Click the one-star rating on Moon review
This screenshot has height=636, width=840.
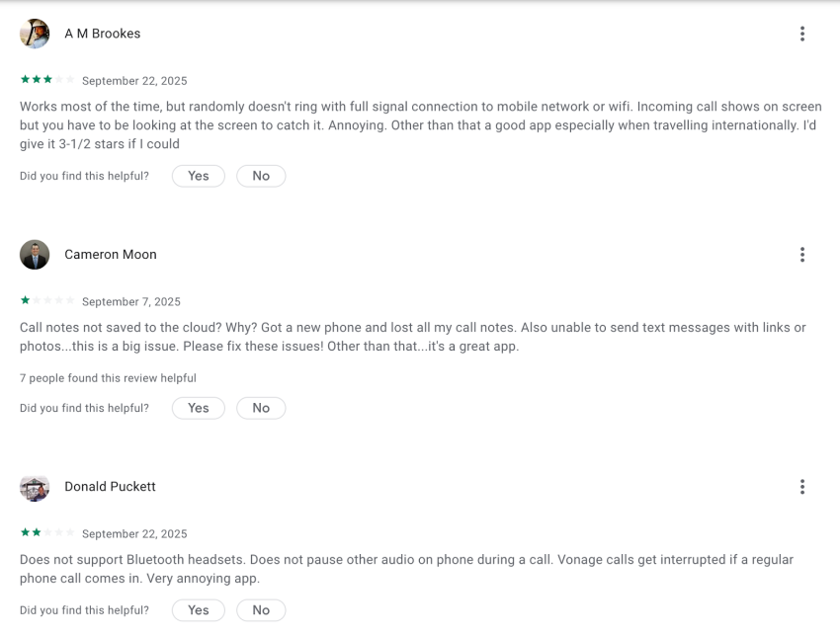pos(46,301)
